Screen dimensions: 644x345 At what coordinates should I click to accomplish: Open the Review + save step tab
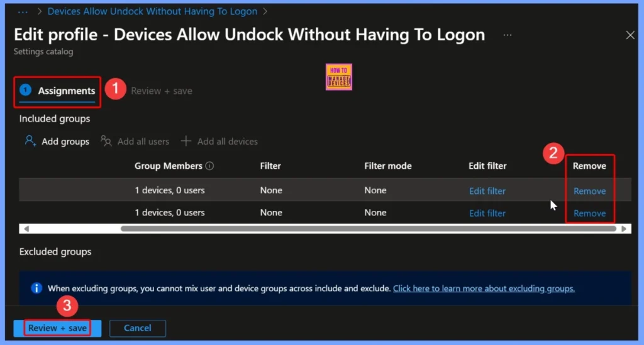[x=162, y=91]
